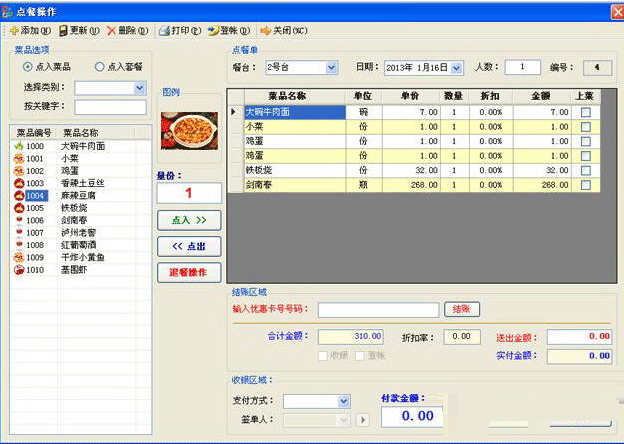Click the icon beside dish 1002 鸡蛋
The image size is (624, 444).
point(19,171)
